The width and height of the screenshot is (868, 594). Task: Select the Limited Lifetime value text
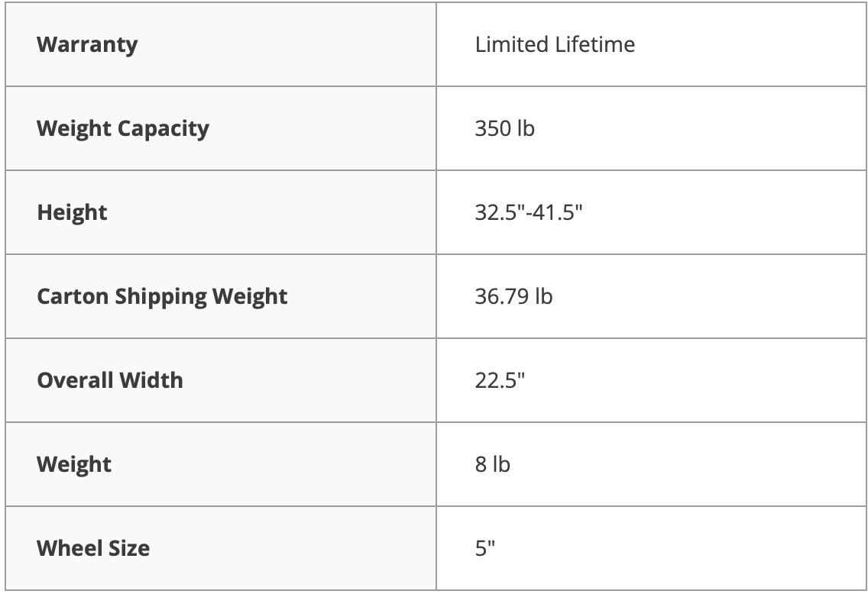(555, 44)
